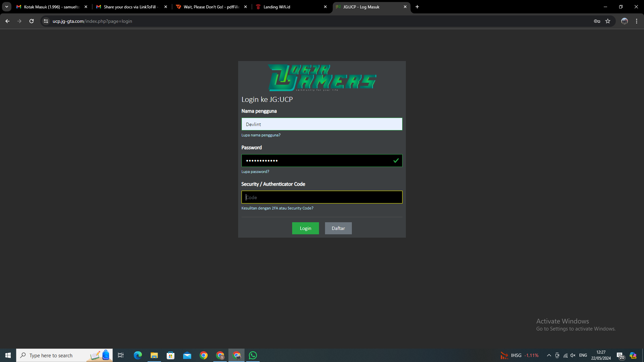644x362 pixels.
Task: Open Microsoft Store from the taskbar
Action: click(x=171, y=355)
